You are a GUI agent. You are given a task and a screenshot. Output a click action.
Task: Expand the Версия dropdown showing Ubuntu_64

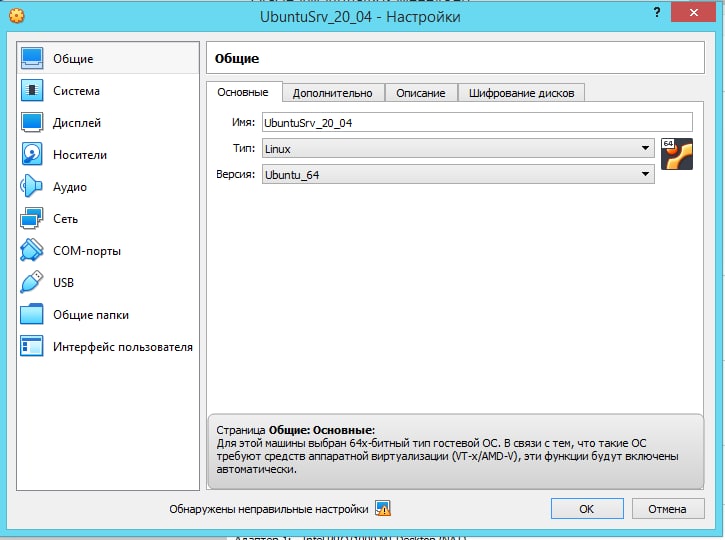coord(458,174)
